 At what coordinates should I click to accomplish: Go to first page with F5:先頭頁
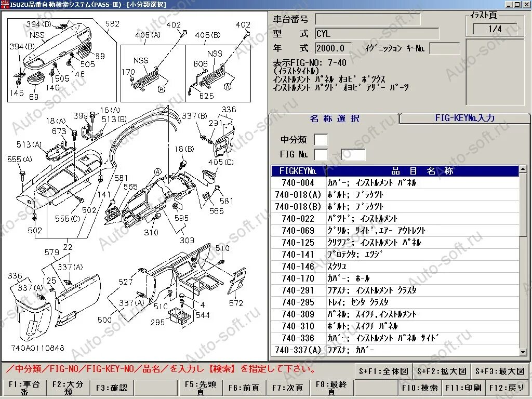pyautogui.click(x=200, y=388)
